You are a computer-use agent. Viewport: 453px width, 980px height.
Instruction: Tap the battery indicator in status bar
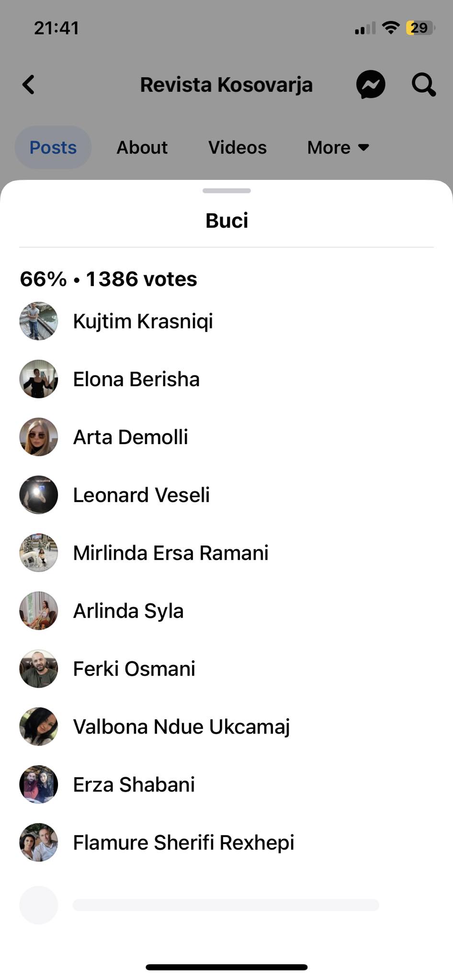[x=420, y=28]
